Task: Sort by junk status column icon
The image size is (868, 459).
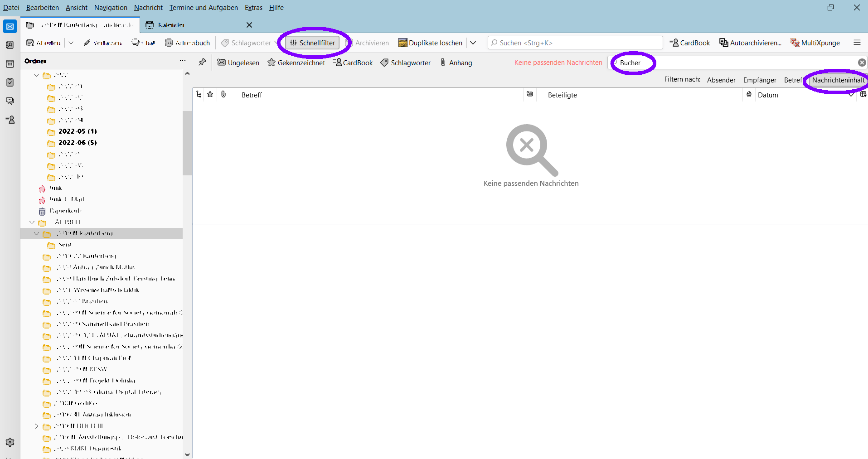Action: [749, 94]
